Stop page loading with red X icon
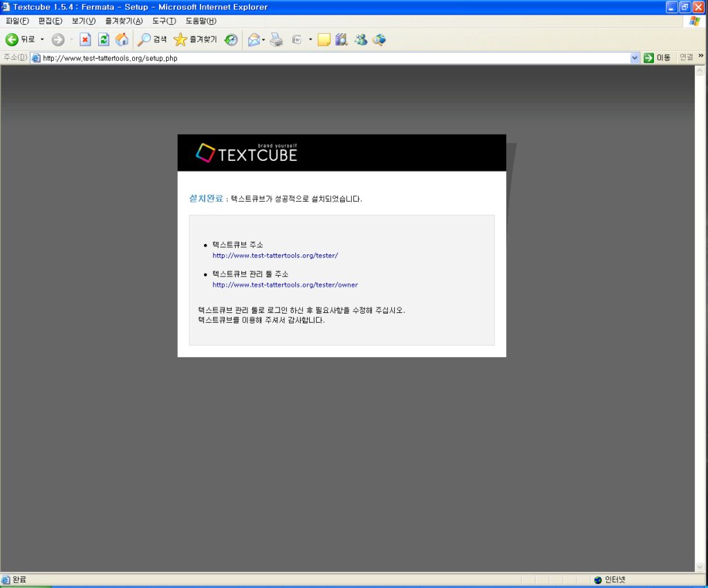The image size is (708, 588). click(85, 39)
